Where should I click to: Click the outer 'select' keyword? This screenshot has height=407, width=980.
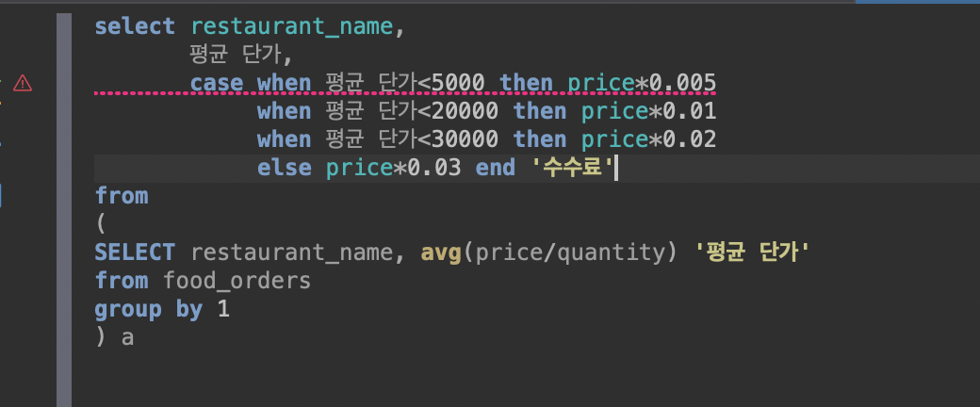[135, 27]
